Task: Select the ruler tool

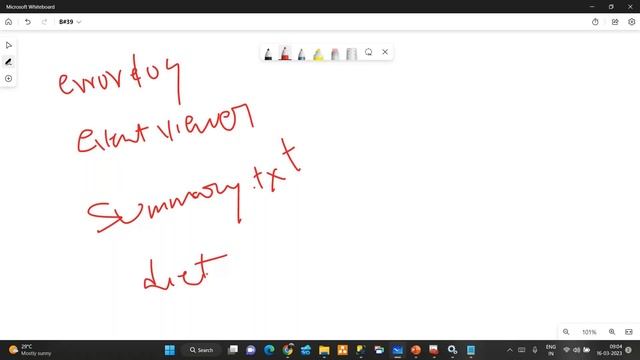Action: [x=351, y=53]
